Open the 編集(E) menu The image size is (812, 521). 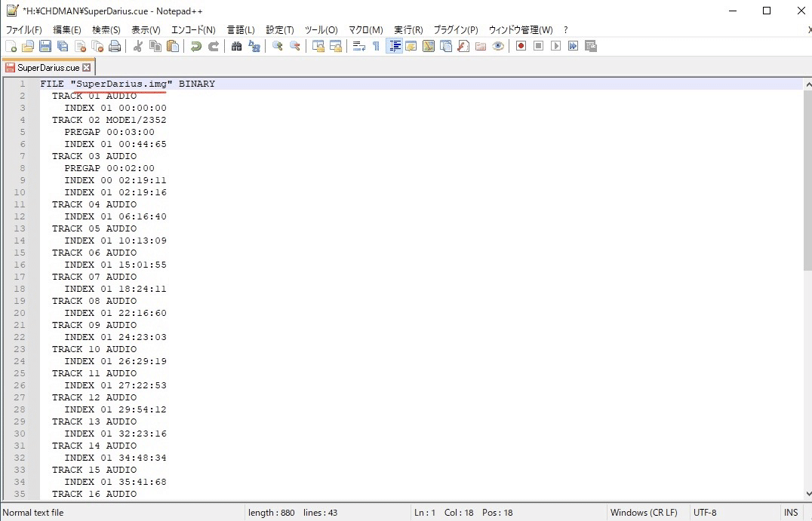coord(67,30)
